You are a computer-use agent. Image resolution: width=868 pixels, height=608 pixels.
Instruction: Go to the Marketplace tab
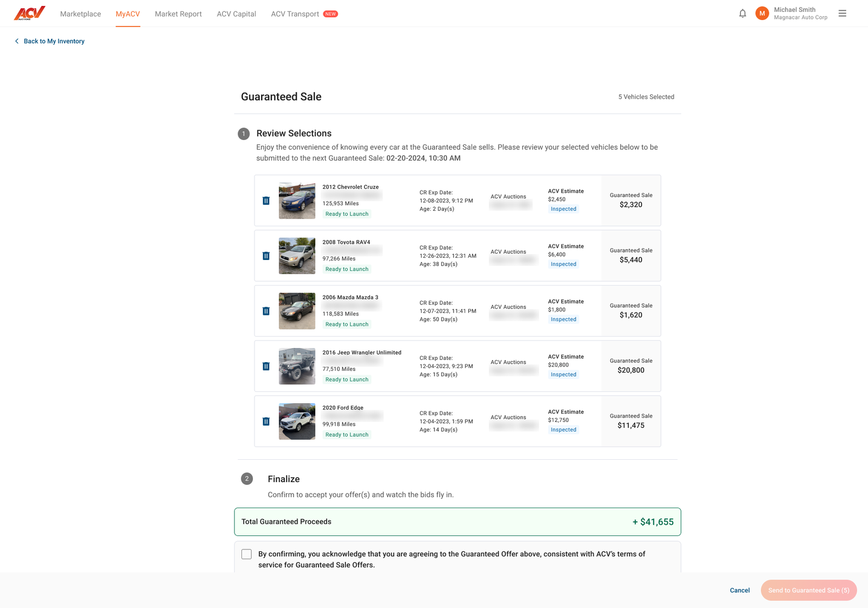(x=80, y=14)
